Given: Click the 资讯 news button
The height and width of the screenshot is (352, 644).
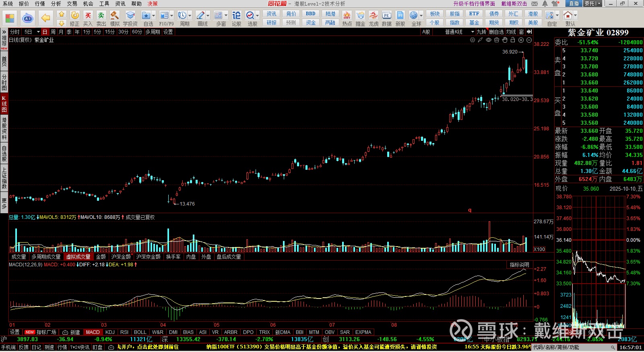Looking at the screenshot, I should click(x=271, y=14).
